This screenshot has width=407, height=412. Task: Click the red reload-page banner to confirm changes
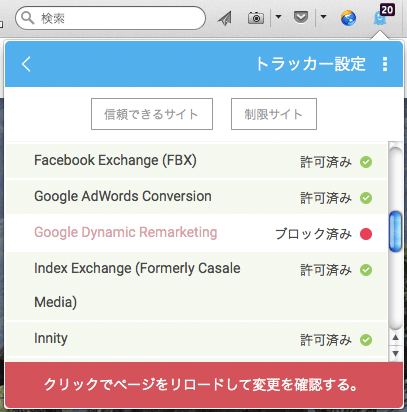pos(204,385)
